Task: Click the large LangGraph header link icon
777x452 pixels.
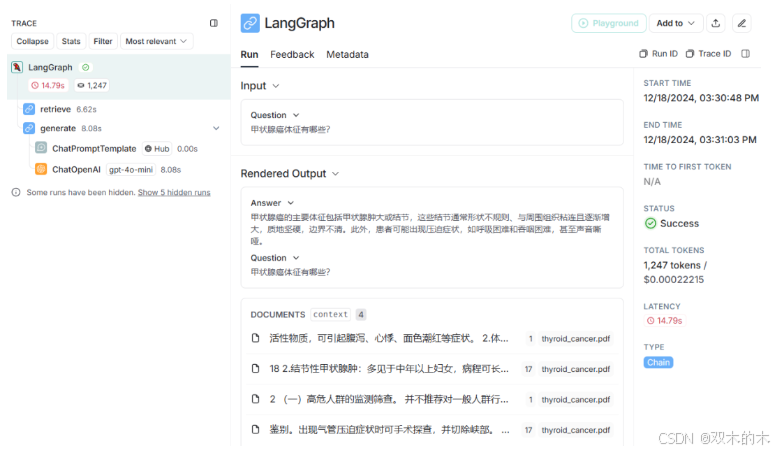Action: pyautogui.click(x=250, y=23)
